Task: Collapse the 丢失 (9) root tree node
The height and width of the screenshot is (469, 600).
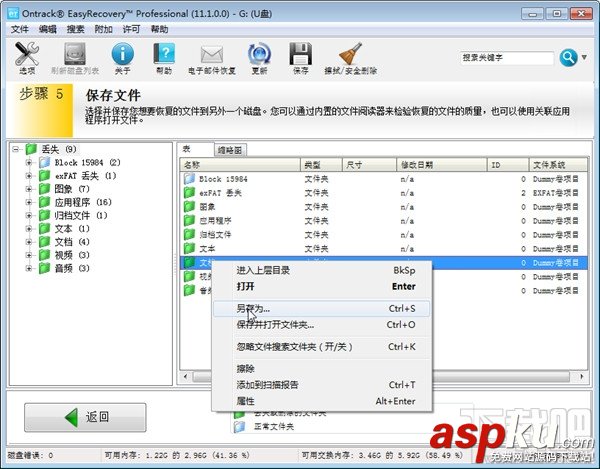Action: 15,149
